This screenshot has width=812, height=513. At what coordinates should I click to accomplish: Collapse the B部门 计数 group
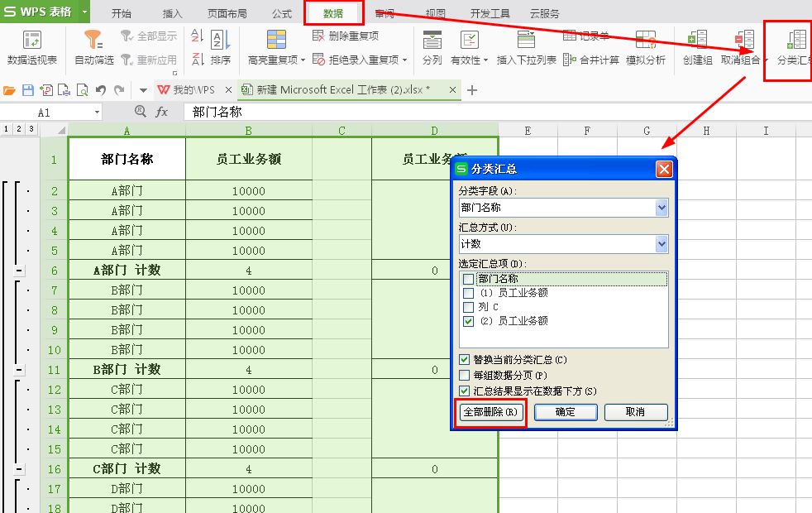[x=19, y=370]
